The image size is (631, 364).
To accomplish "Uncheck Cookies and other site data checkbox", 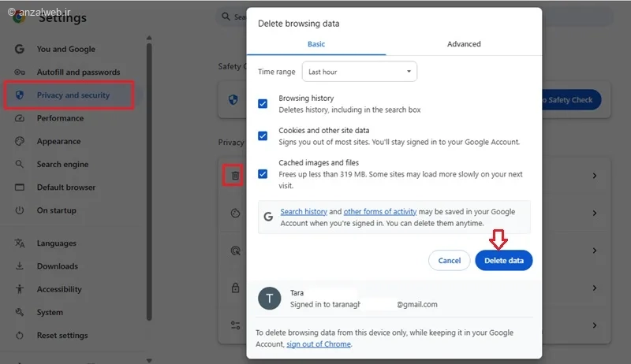I will click(x=263, y=136).
